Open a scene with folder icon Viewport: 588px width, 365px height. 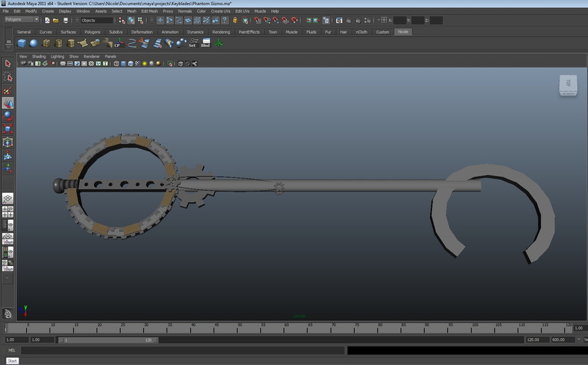(x=56, y=20)
